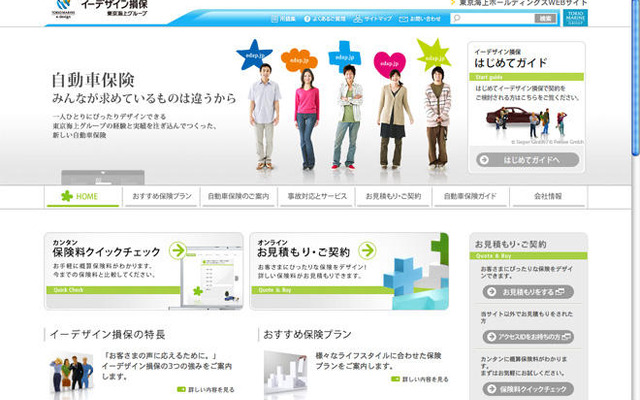Open the 自動車保険のご案内 navigation tab
The width and height of the screenshot is (640, 400).
pos(238,197)
